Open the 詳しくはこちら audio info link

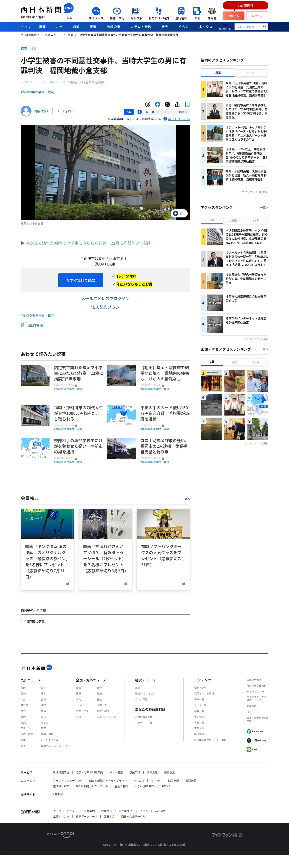point(179,119)
